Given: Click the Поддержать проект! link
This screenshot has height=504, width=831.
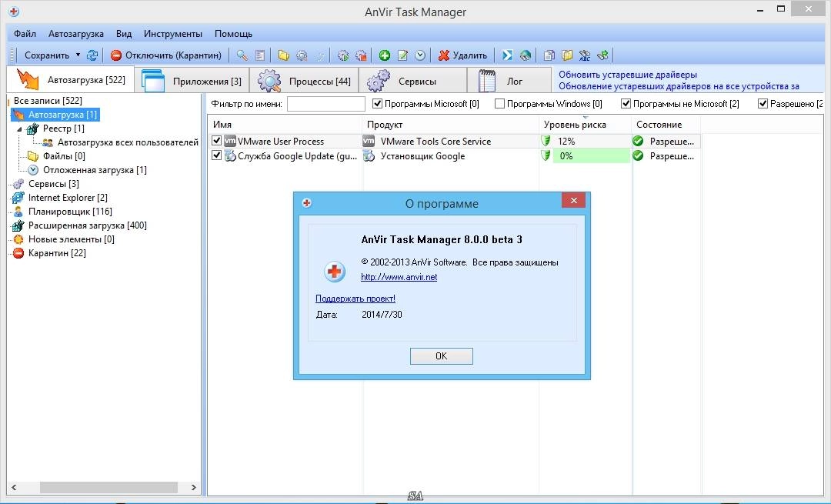Looking at the screenshot, I should coord(355,299).
